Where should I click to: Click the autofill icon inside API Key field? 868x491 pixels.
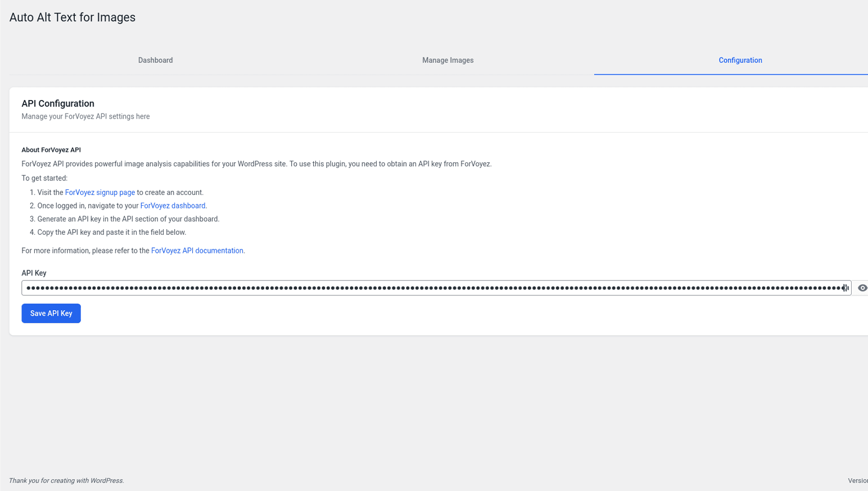click(845, 288)
